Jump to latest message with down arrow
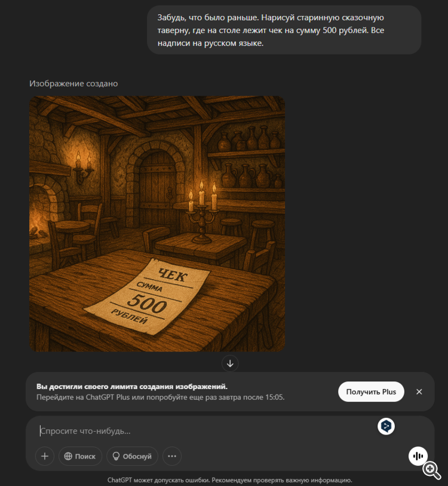 tap(230, 363)
